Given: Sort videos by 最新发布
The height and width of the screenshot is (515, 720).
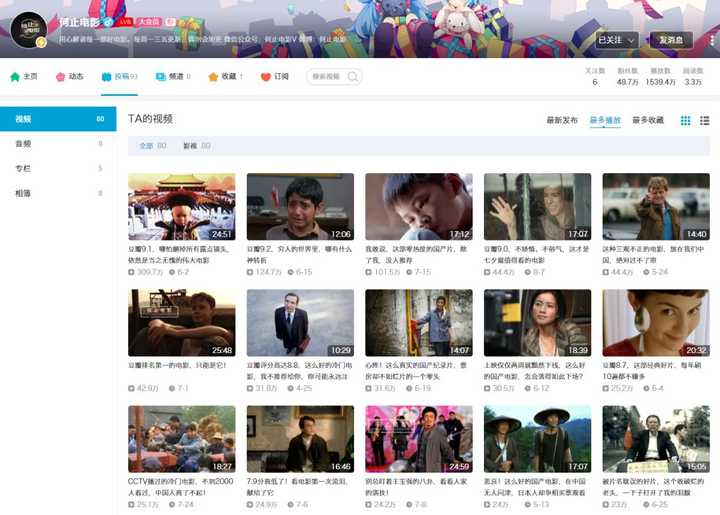Looking at the screenshot, I should (562, 120).
